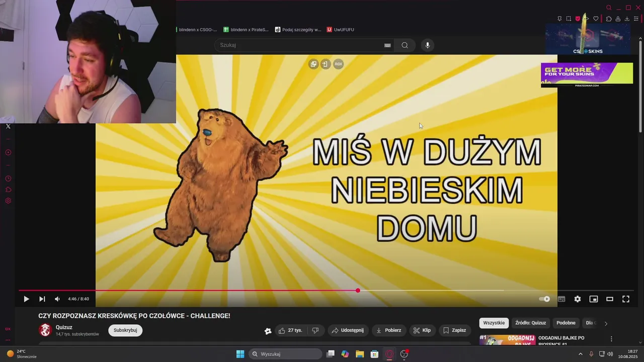
Task: Toggle the autoplay switch
Action: (x=544, y=299)
